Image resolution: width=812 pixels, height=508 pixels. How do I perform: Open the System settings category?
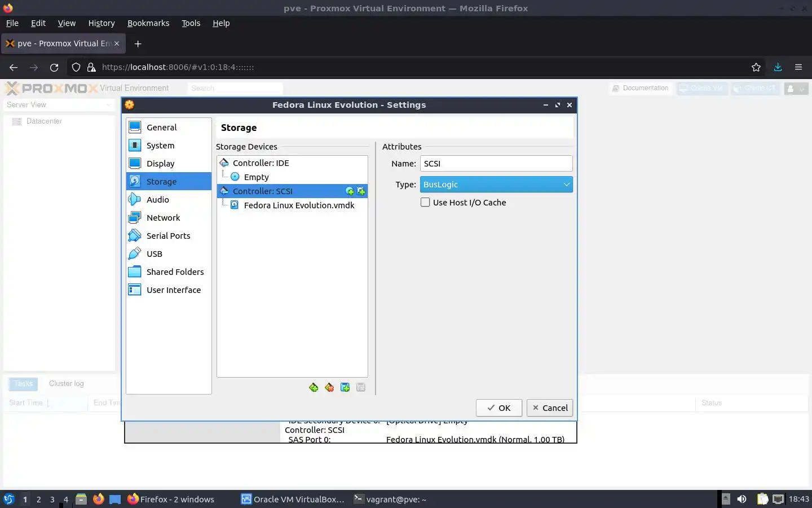click(169, 145)
